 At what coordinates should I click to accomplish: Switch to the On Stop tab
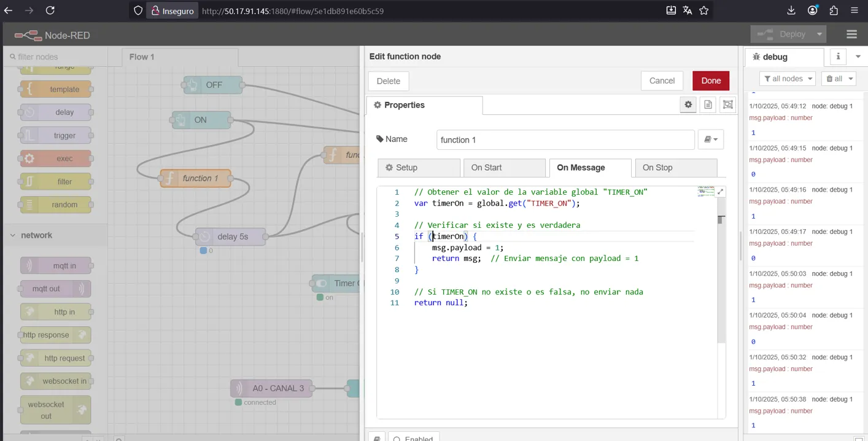675,168
